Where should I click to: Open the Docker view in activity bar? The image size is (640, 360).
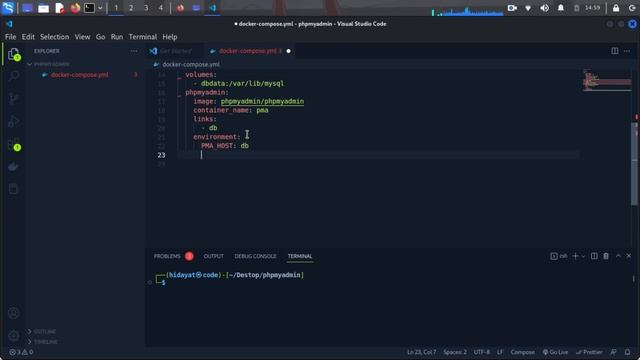[x=13, y=167]
